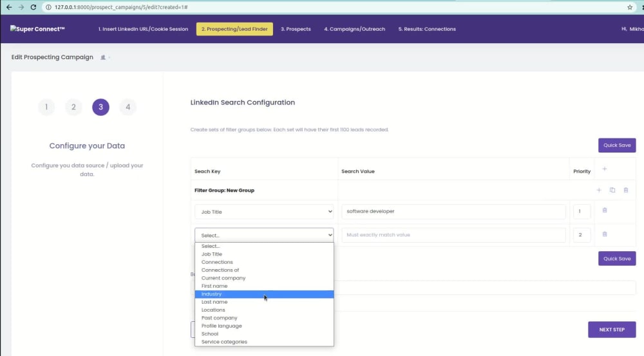Delete the second filter row
644x356 pixels.
[605, 234]
